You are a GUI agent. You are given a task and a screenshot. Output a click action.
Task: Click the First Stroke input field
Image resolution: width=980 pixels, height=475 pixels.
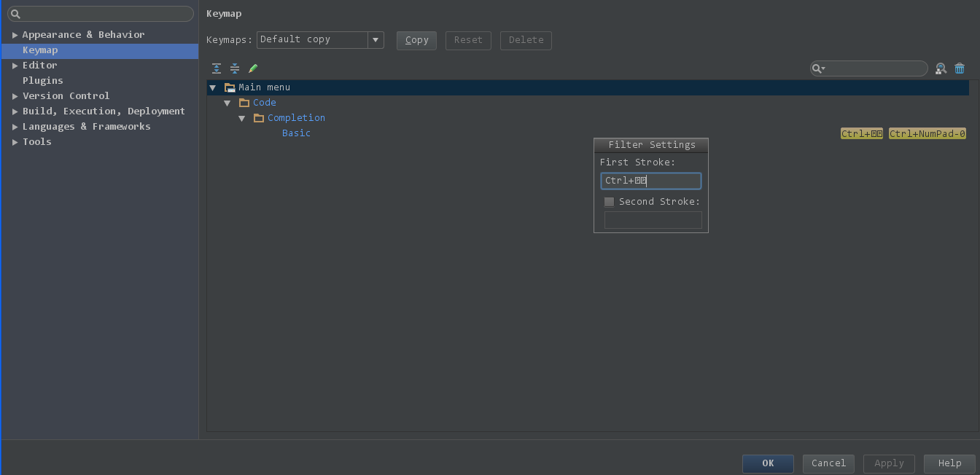(651, 181)
